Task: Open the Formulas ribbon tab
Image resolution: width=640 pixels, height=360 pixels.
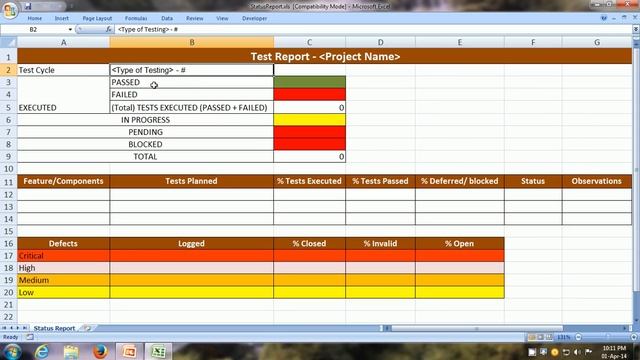Action: click(x=136, y=18)
